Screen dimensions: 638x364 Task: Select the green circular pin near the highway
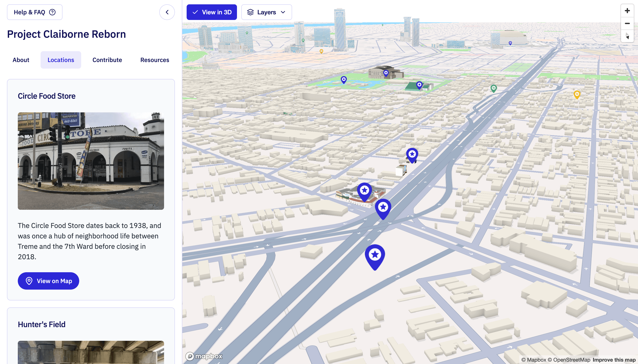pyautogui.click(x=493, y=89)
